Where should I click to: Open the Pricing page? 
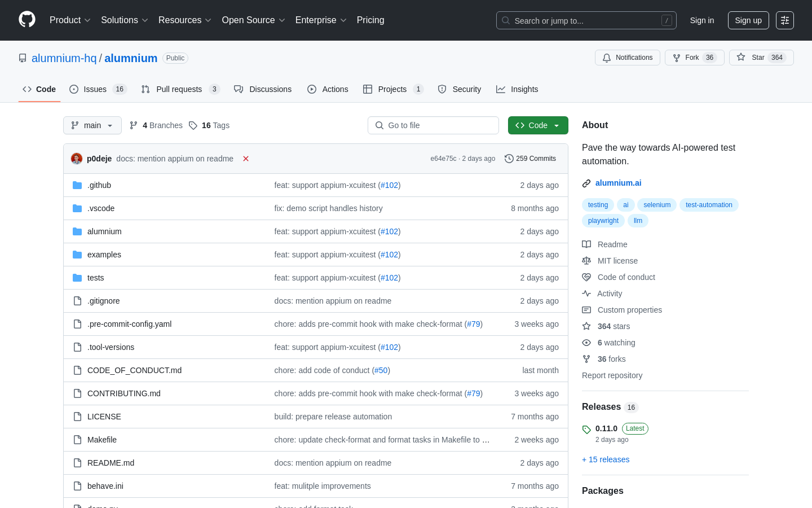[370, 20]
